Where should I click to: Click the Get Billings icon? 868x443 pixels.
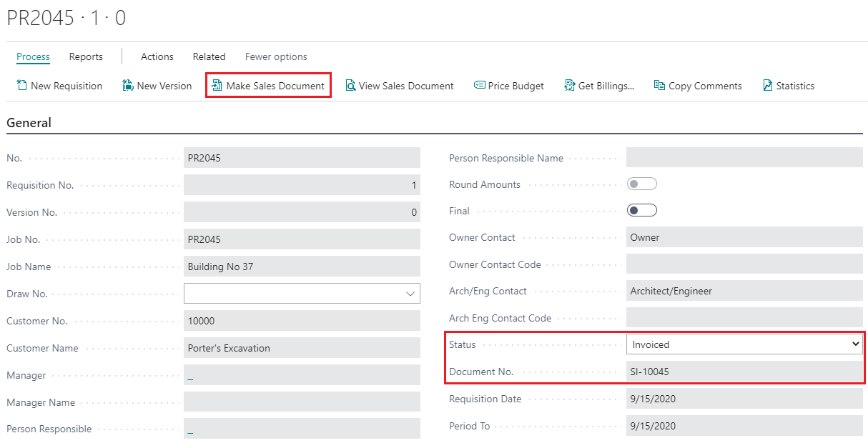570,86
